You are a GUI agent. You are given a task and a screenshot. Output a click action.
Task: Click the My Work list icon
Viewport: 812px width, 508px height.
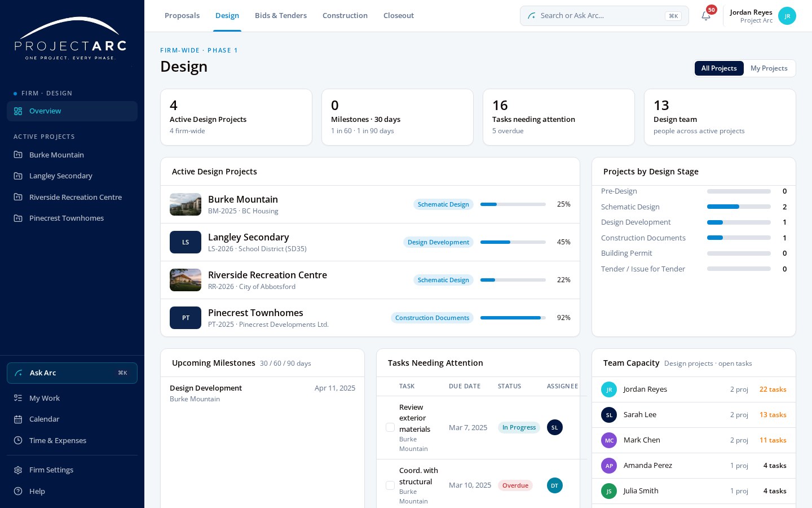point(18,398)
